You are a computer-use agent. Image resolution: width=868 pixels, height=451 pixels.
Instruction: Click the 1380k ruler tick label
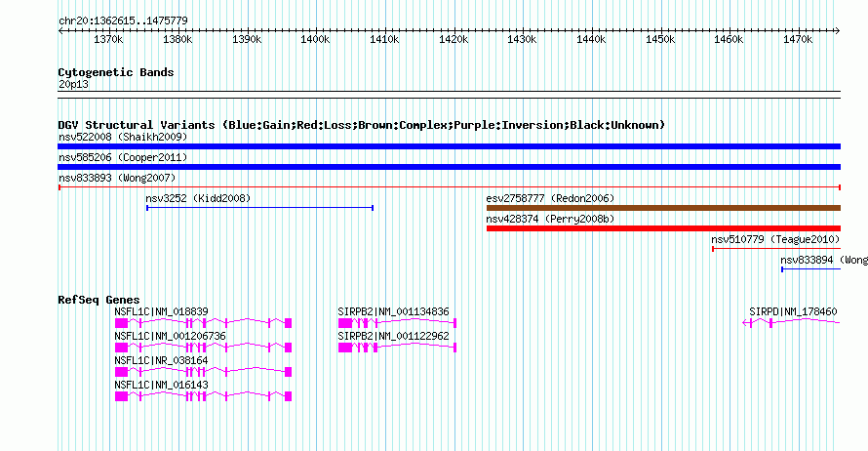pos(178,39)
